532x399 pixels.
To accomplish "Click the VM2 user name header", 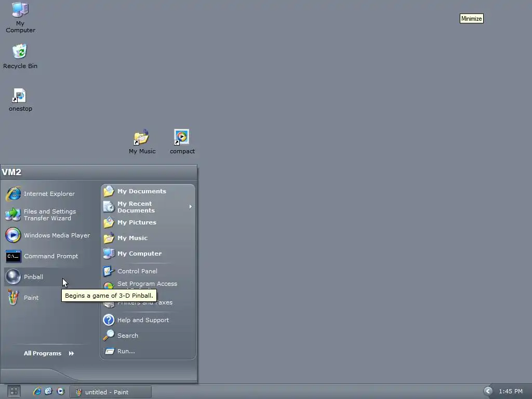I will [11, 172].
